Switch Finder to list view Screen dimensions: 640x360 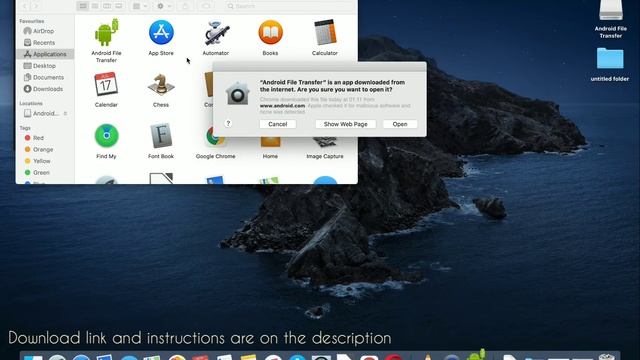click(95, 6)
